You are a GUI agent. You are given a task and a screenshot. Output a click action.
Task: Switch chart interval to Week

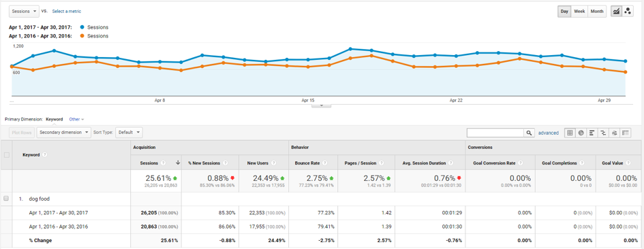pos(579,12)
